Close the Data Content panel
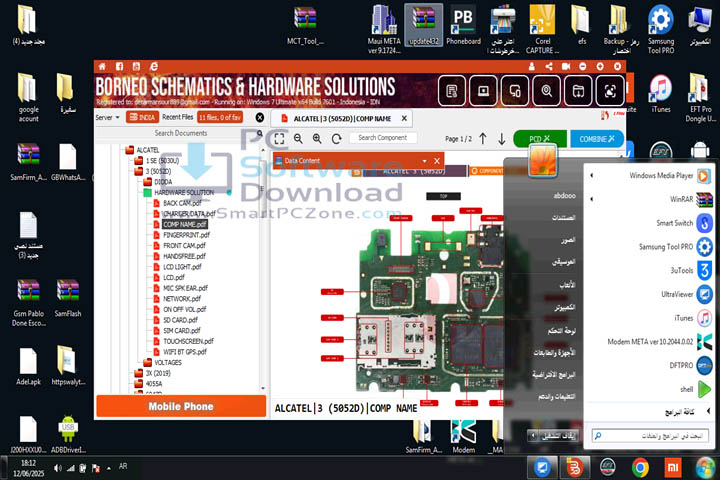 pyautogui.click(x=437, y=161)
